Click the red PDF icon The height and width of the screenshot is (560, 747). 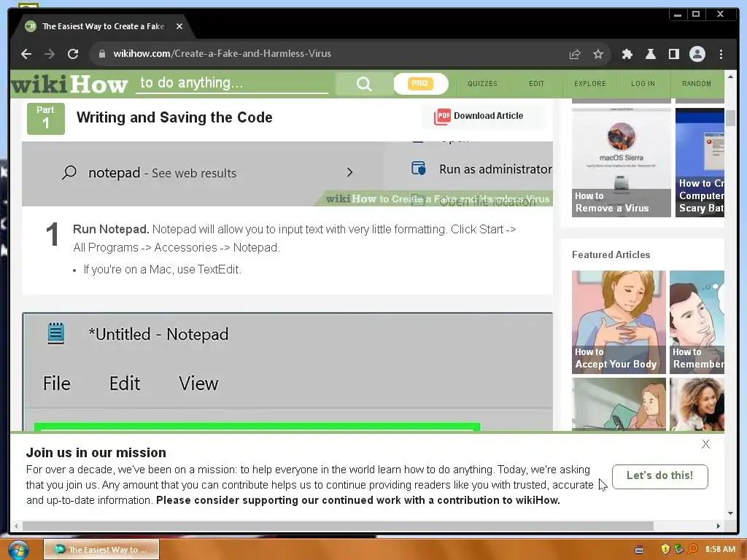click(x=442, y=116)
